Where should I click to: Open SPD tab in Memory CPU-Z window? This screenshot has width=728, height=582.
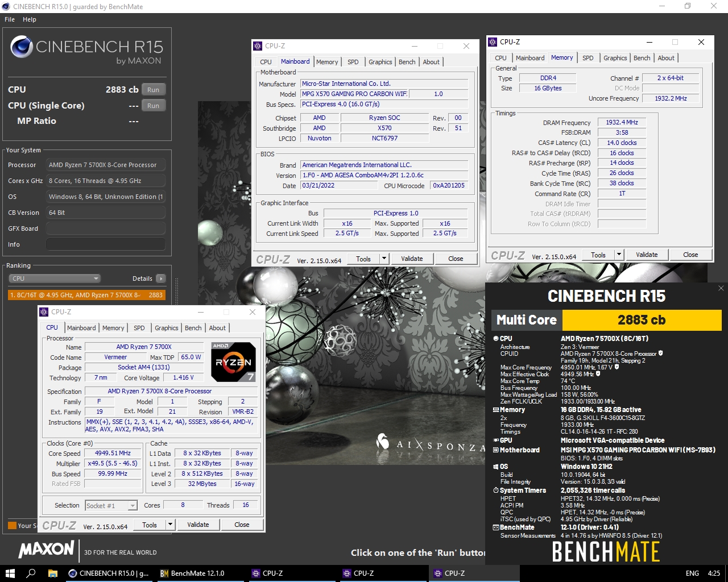pyautogui.click(x=588, y=58)
